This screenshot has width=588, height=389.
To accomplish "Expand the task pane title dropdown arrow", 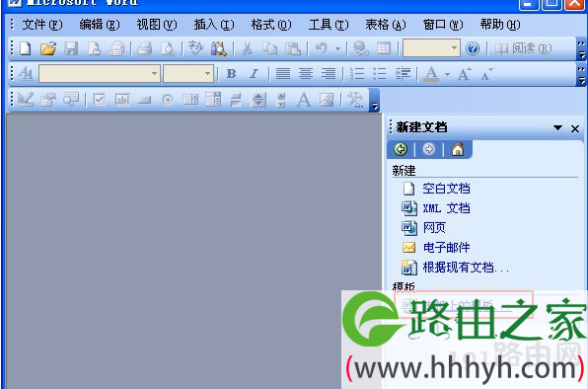I will 557,128.
